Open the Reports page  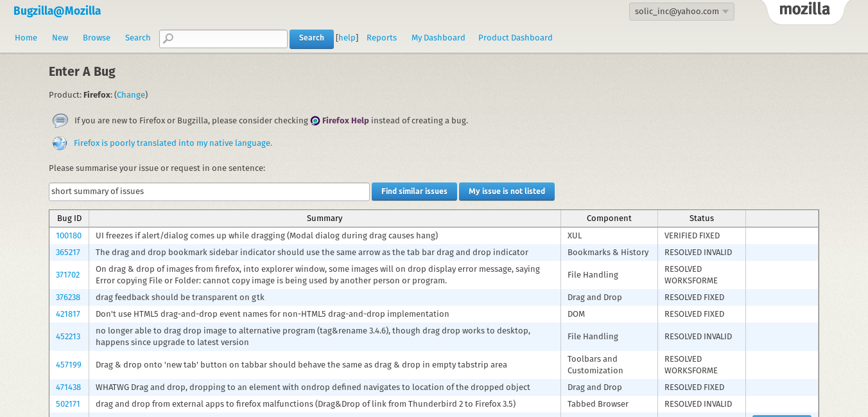[381, 38]
